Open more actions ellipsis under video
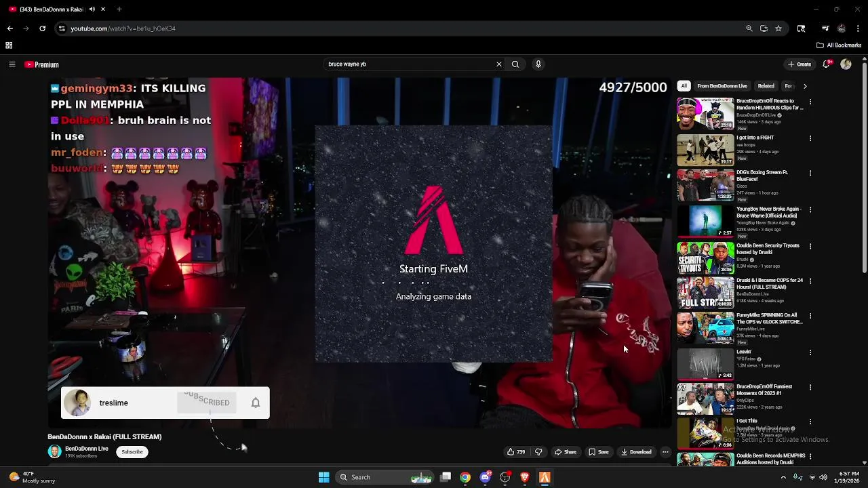 coord(665,452)
